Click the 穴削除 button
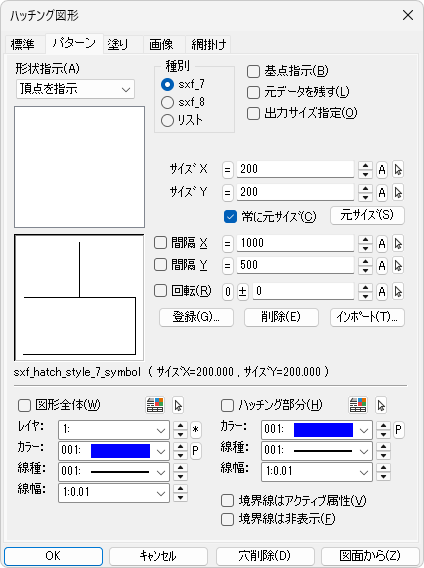This screenshot has height=568, width=424. pyautogui.click(x=265, y=556)
